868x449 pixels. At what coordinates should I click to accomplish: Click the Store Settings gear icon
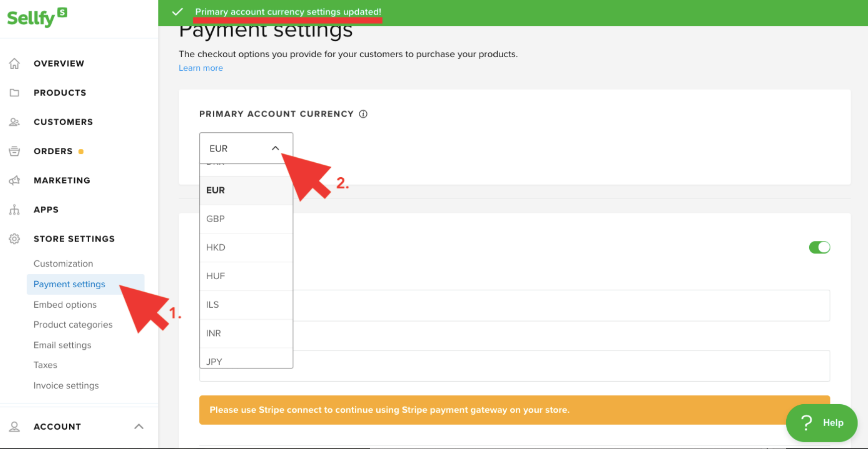coord(14,239)
